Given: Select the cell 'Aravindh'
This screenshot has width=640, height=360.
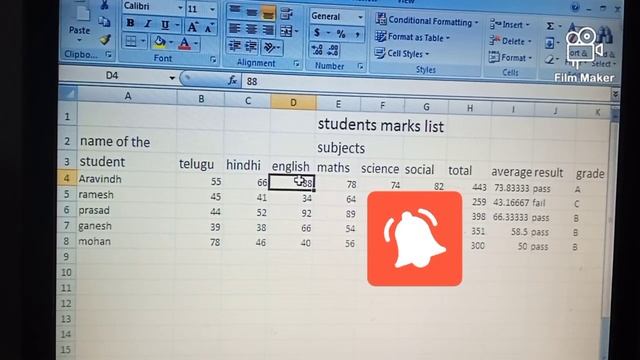Looking at the screenshot, I should (x=127, y=179).
